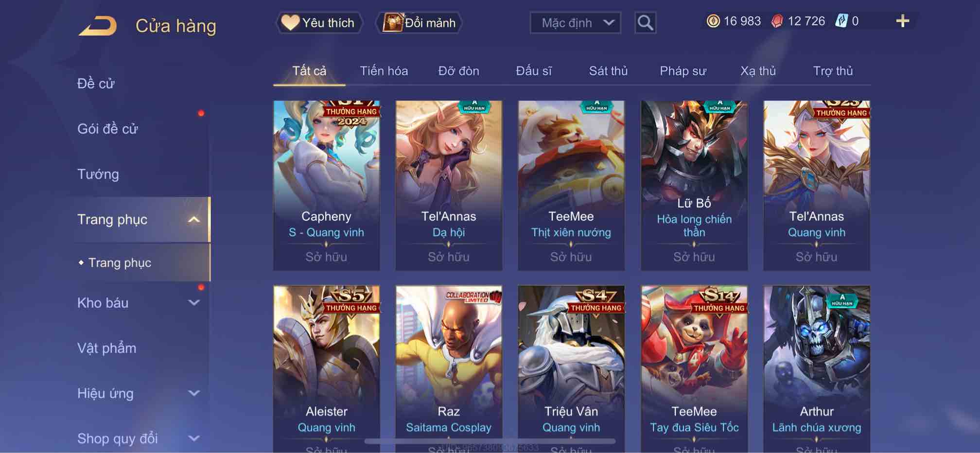Open Đổi mảnh treasure chest icon
Viewport: 980px width, 453px height.
pyautogui.click(x=393, y=22)
